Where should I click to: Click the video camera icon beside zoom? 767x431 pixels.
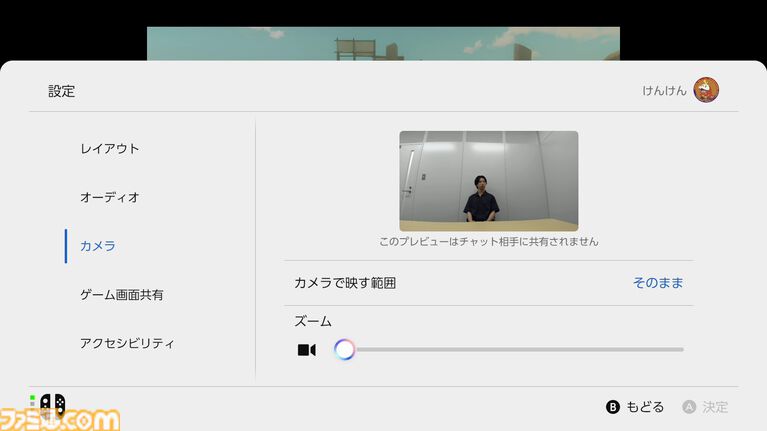click(307, 350)
